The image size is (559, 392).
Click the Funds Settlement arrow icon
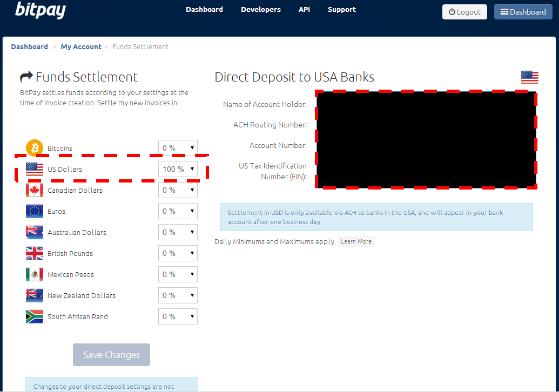click(x=26, y=77)
